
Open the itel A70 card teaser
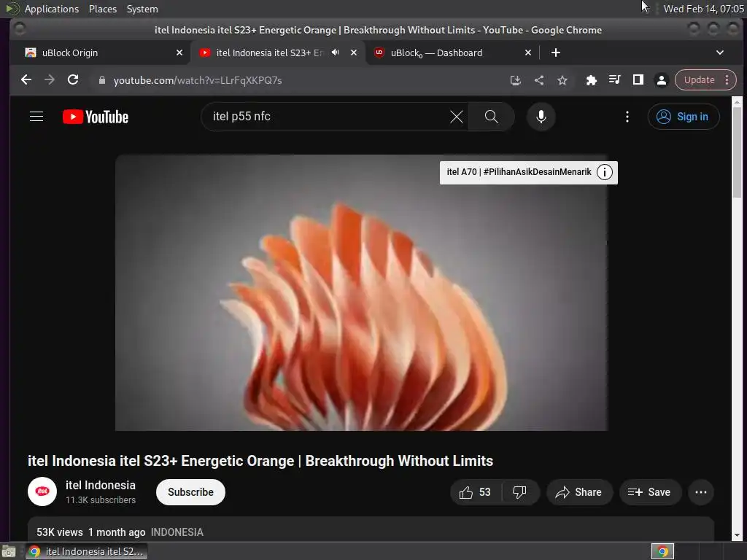pyautogui.click(x=519, y=172)
